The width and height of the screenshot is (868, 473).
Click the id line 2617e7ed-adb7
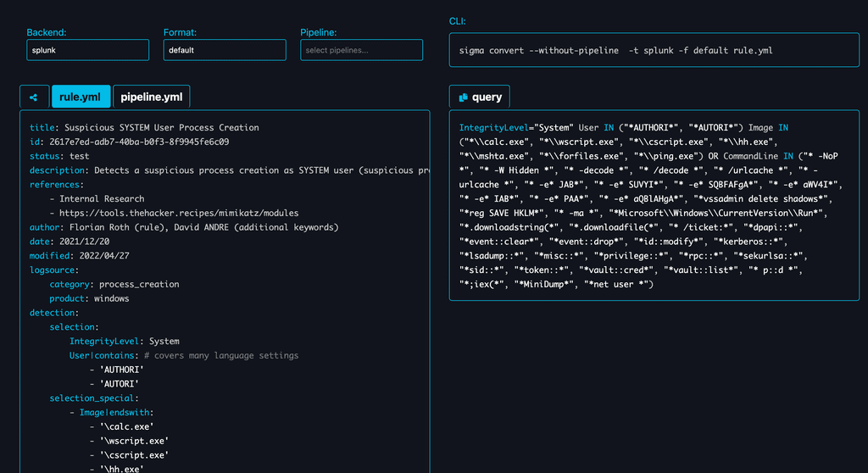point(129,142)
